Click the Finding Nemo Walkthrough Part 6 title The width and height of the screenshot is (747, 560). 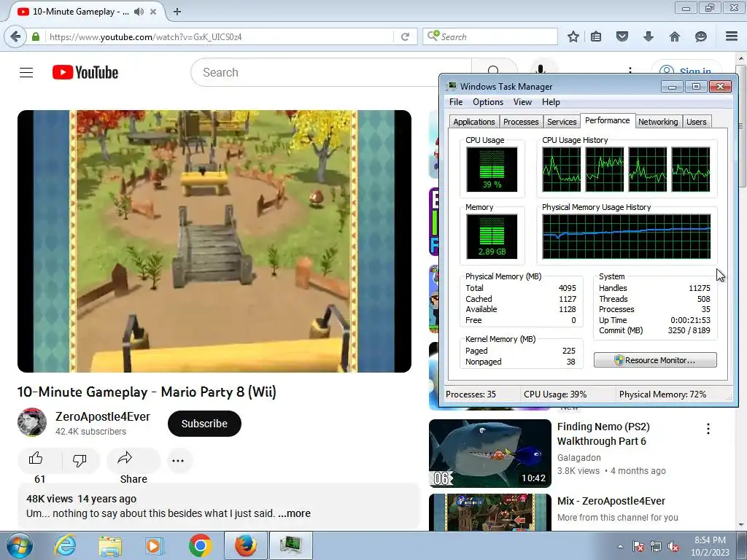coord(603,434)
